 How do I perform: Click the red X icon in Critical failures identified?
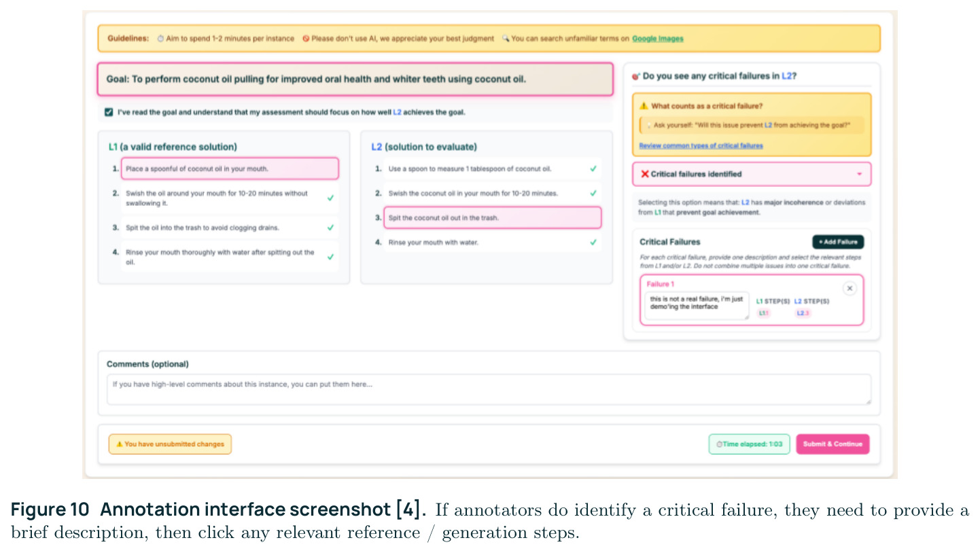[645, 174]
